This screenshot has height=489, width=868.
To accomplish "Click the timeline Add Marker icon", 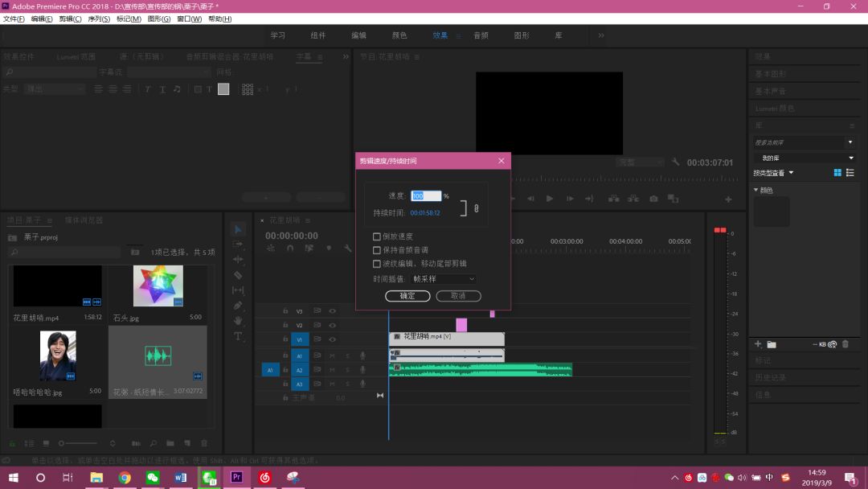I will [x=329, y=249].
